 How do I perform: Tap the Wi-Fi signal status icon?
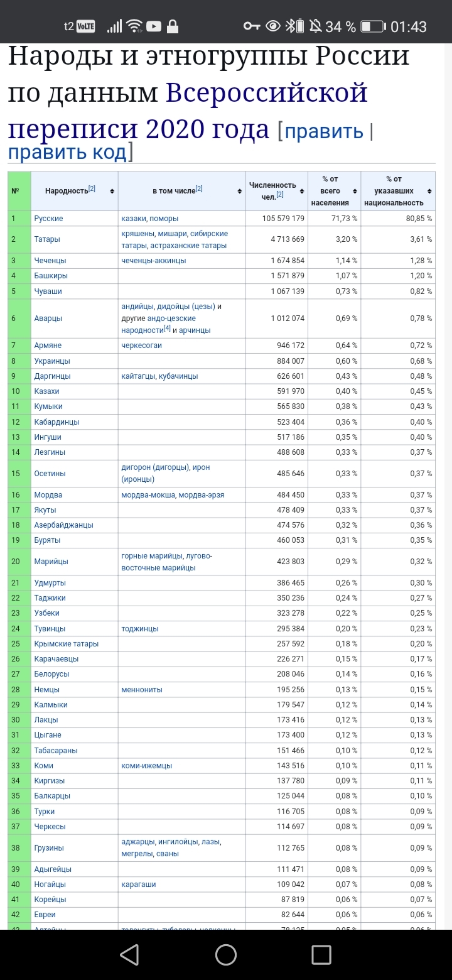134,26
